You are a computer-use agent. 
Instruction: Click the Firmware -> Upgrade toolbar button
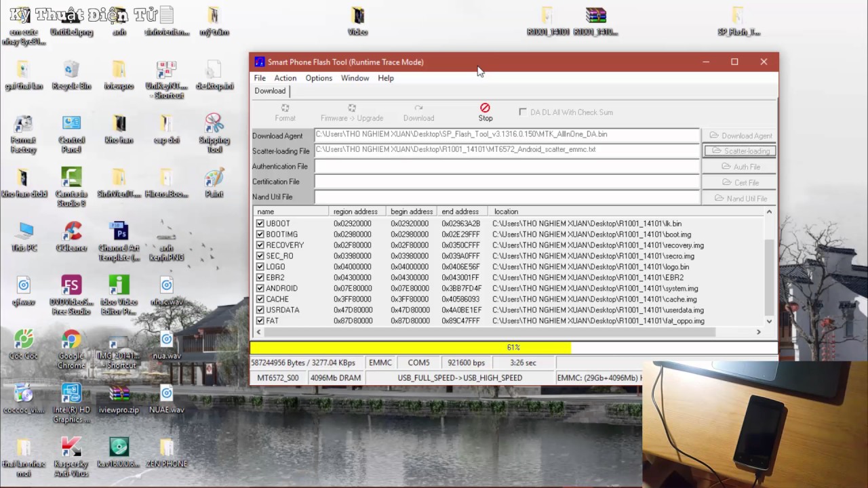352,113
